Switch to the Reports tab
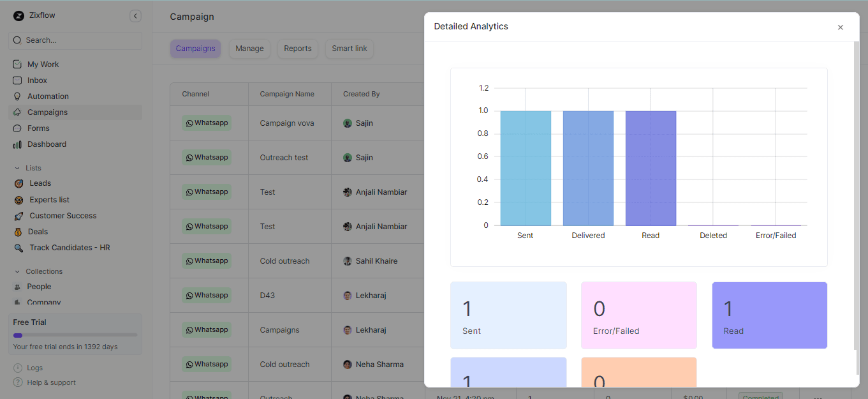The image size is (868, 399). [297, 48]
